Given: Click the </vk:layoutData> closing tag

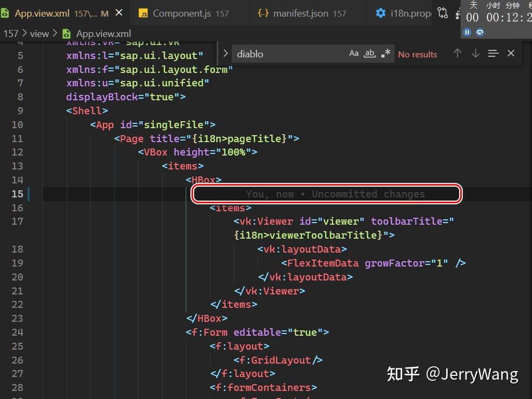Looking at the screenshot, I should click(x=305, y=277).
